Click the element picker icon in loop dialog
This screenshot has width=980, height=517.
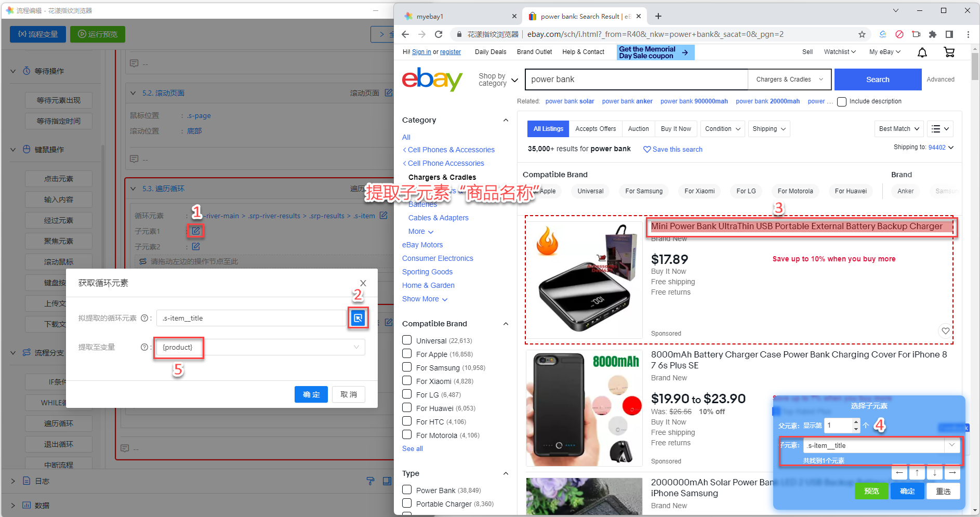pyautogui.click(x=358, y=318)
